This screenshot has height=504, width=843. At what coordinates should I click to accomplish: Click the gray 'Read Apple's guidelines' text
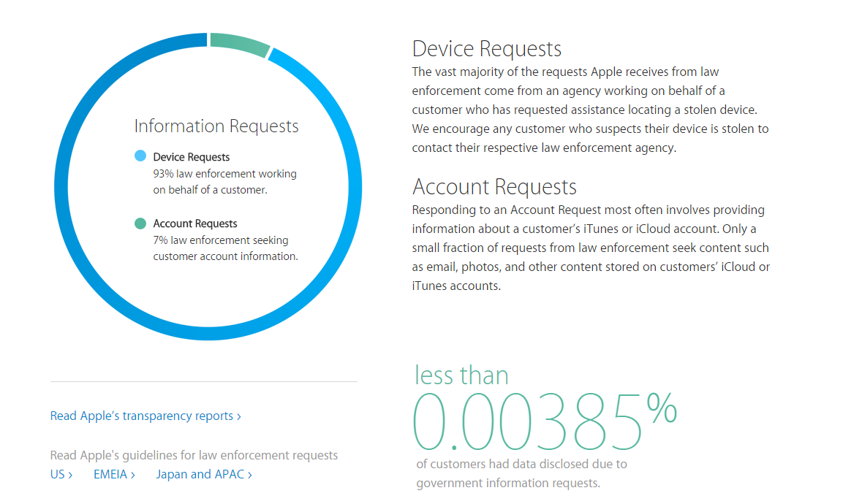pyautogui.click(x=194, y=455)
